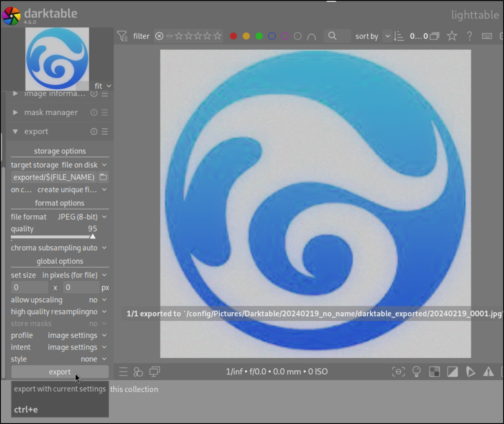Open the sort by dropdown

[387, 36]
